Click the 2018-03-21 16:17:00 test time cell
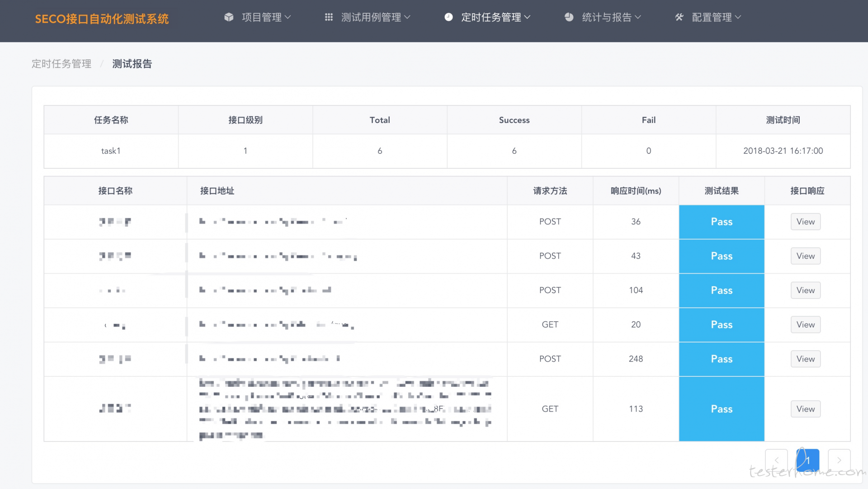868x489 pixels. coord(783,151)
